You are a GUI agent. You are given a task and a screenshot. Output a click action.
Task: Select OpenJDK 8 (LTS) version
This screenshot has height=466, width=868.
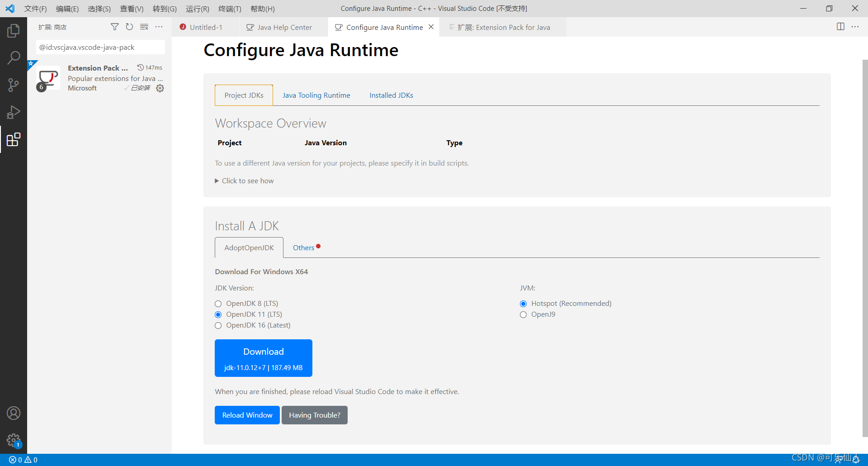click(218, 304)
